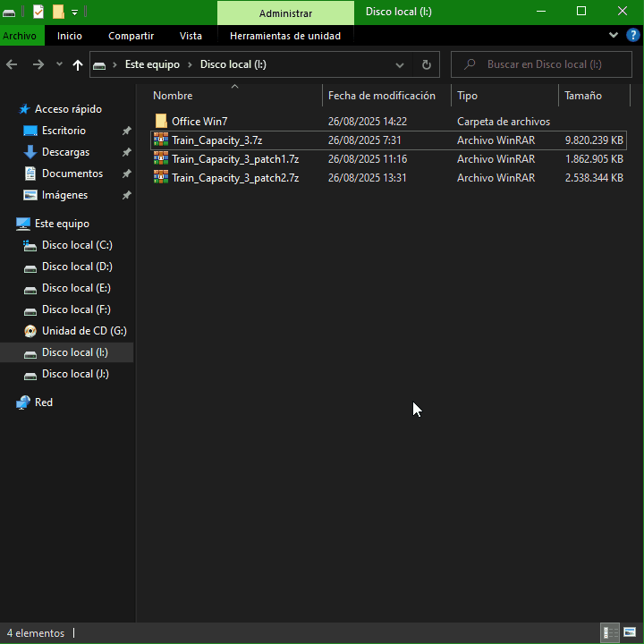Open Unidad de CD (G:) drive

point(83,331)
